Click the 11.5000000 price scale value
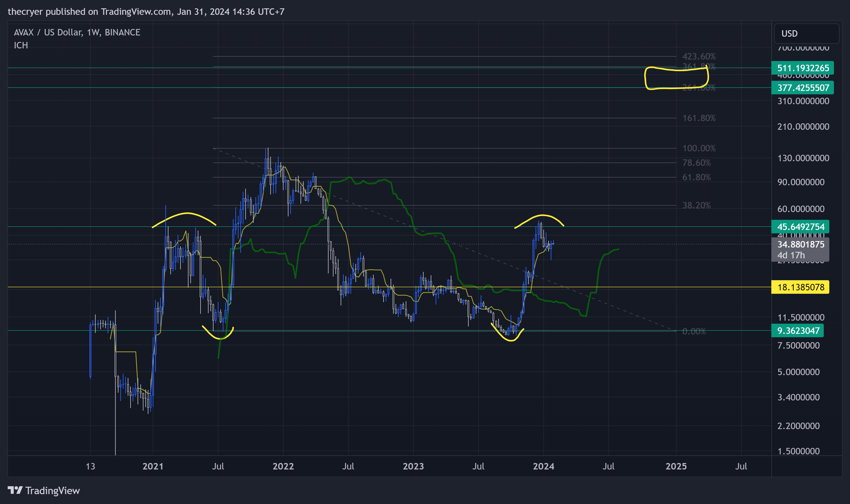850x504 pixels. click(x=801, y=318)
